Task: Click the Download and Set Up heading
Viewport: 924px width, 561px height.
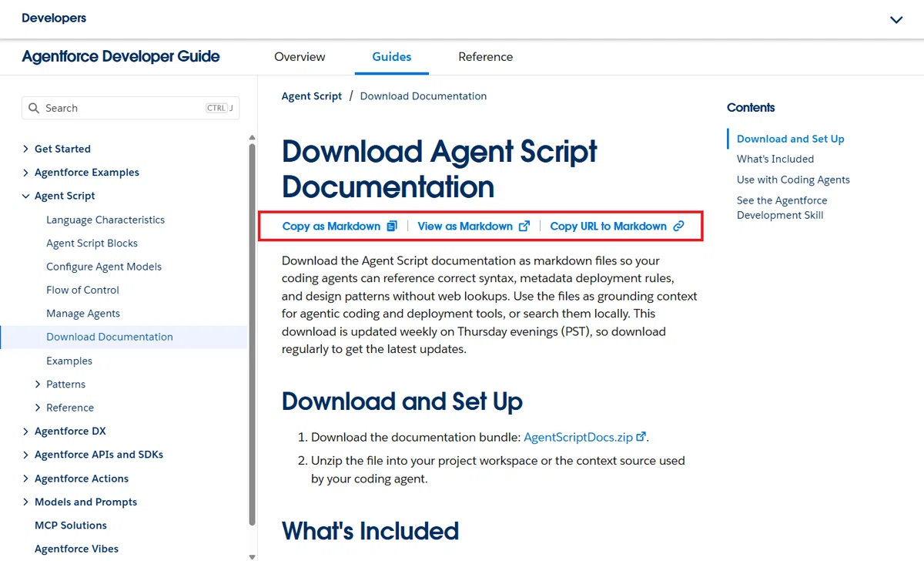Action: click(402, 401)
